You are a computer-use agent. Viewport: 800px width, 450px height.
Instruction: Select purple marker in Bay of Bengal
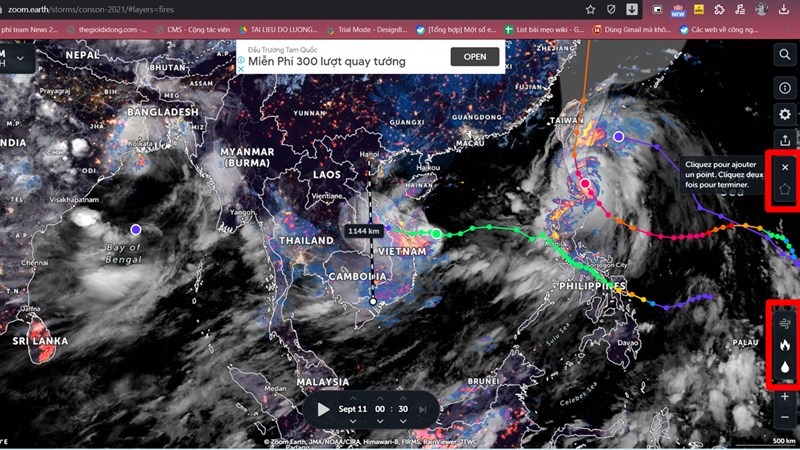click(x=135, y=229)
